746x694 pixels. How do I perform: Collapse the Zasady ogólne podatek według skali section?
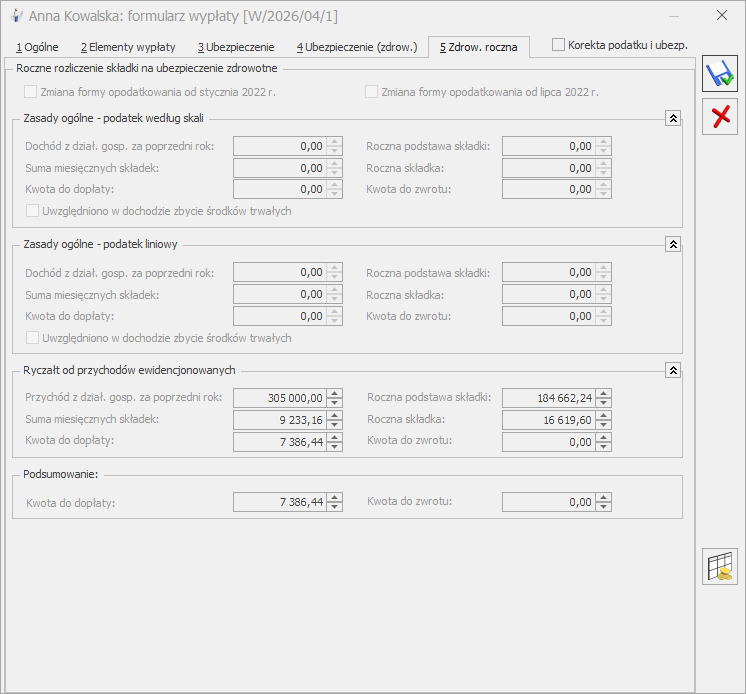[x=673, y=118]
